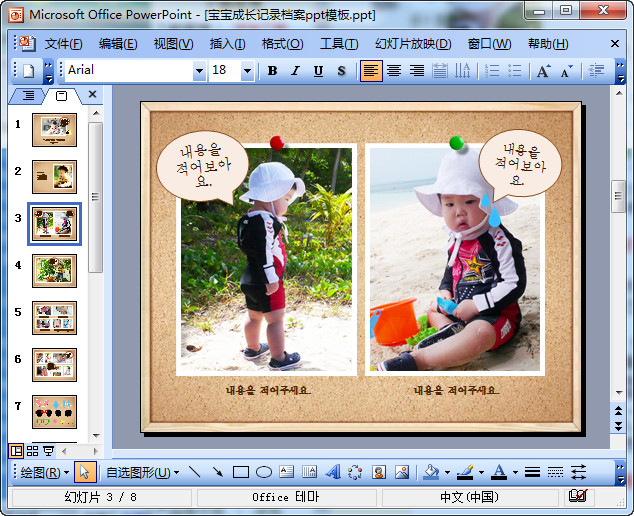Close the slides pane

coord(93,94)
